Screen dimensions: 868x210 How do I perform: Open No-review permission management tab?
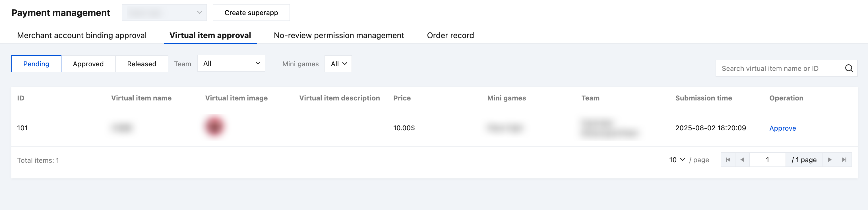pos(339,35)
